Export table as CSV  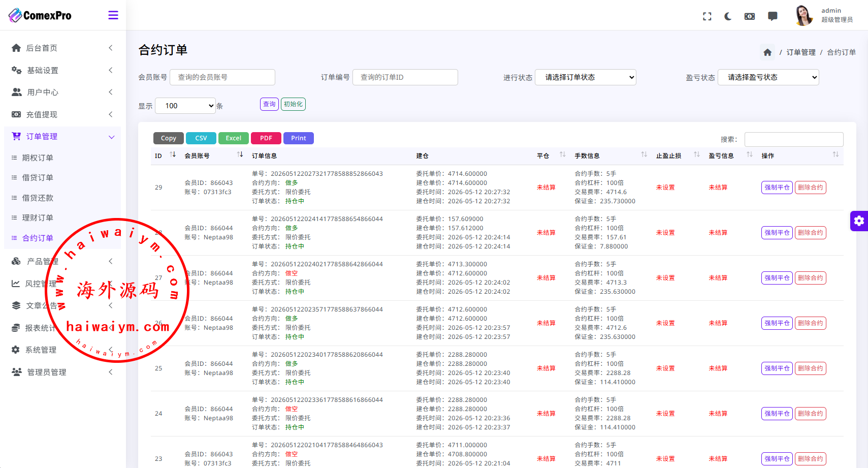201,138
